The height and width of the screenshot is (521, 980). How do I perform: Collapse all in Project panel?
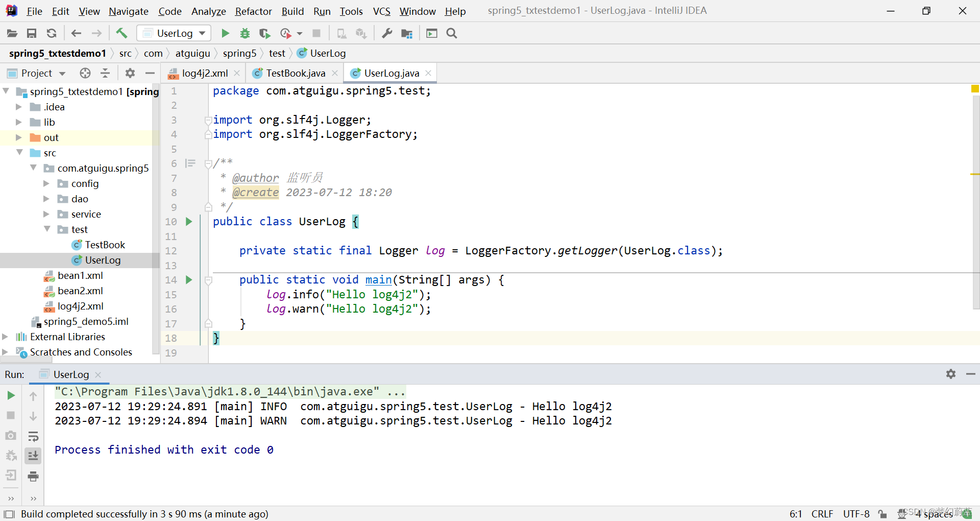click(x=105, y=73)
